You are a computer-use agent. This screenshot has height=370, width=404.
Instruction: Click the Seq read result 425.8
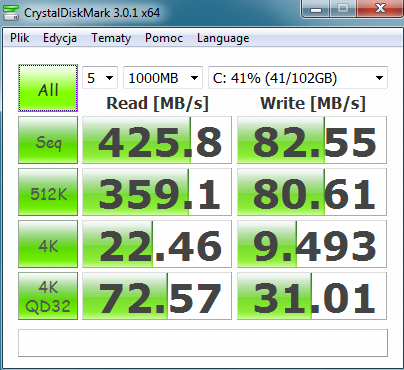point(157,140)
